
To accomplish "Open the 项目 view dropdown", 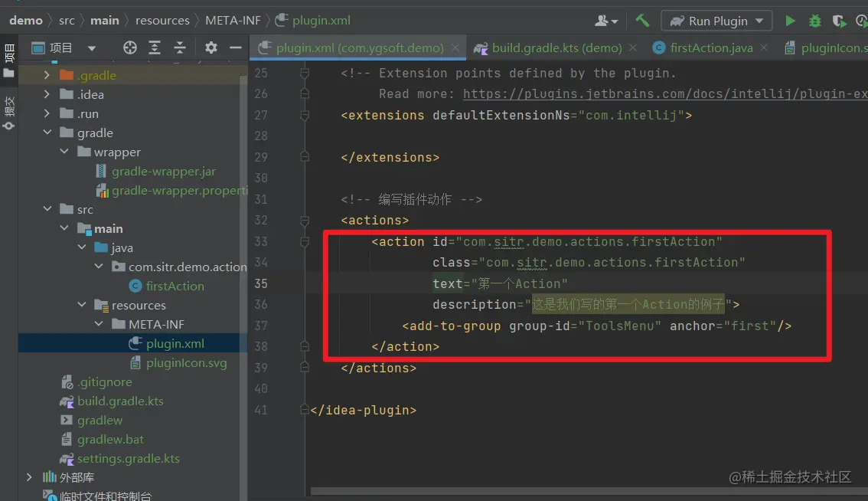I will pos(91,48).
